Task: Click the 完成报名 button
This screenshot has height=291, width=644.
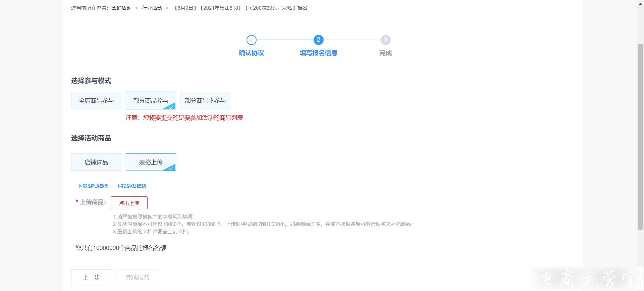Action: pos(137,278)
